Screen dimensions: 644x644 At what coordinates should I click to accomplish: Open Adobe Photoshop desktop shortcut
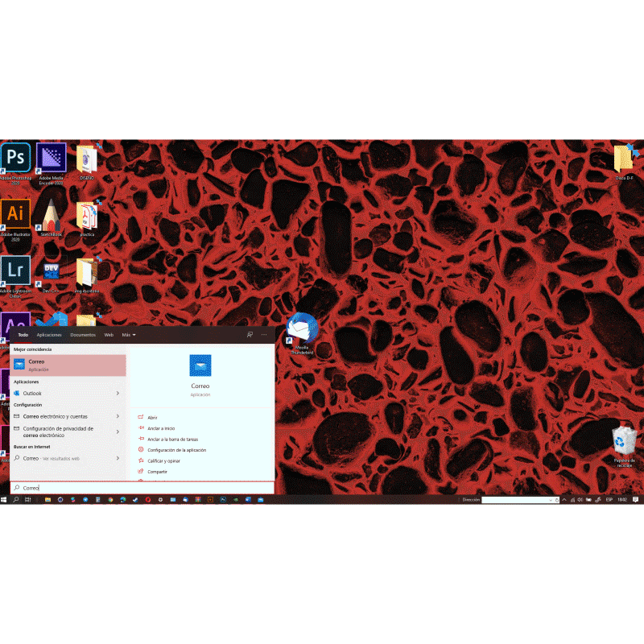16,157
